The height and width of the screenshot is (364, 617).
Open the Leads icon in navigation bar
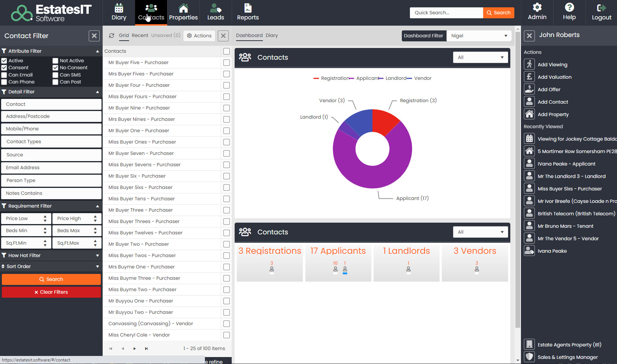point(216,8)
